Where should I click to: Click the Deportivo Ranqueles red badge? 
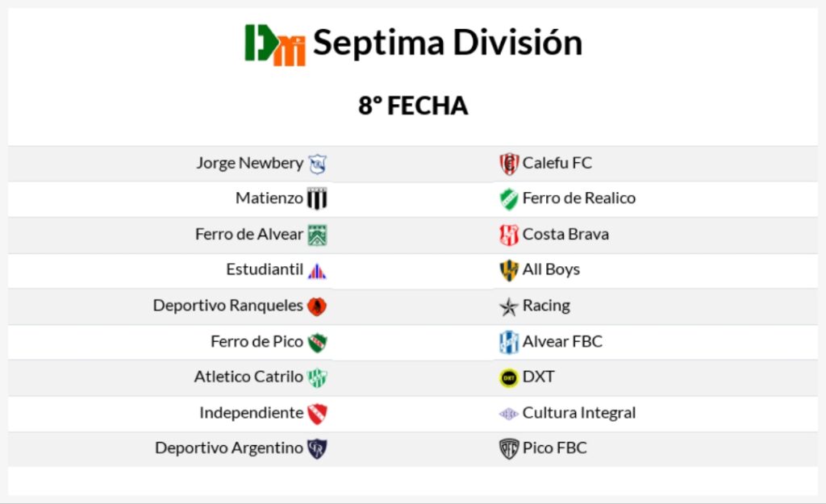(317, 306)
